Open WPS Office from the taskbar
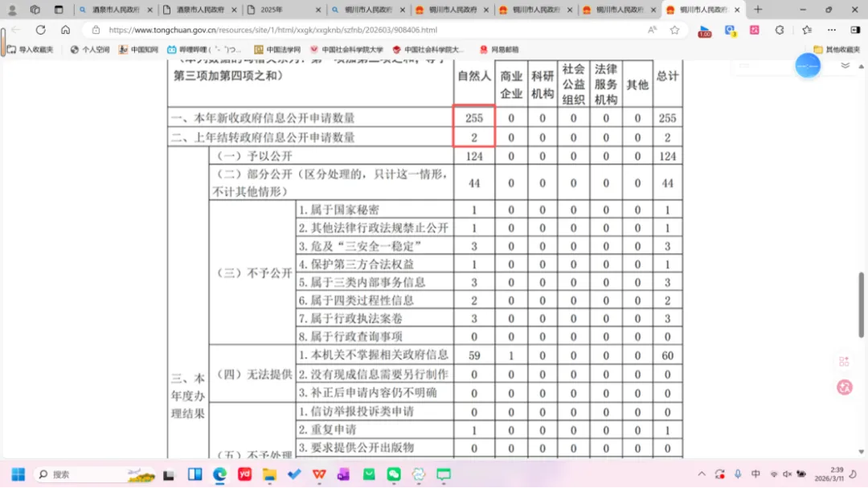 [319, 474]
